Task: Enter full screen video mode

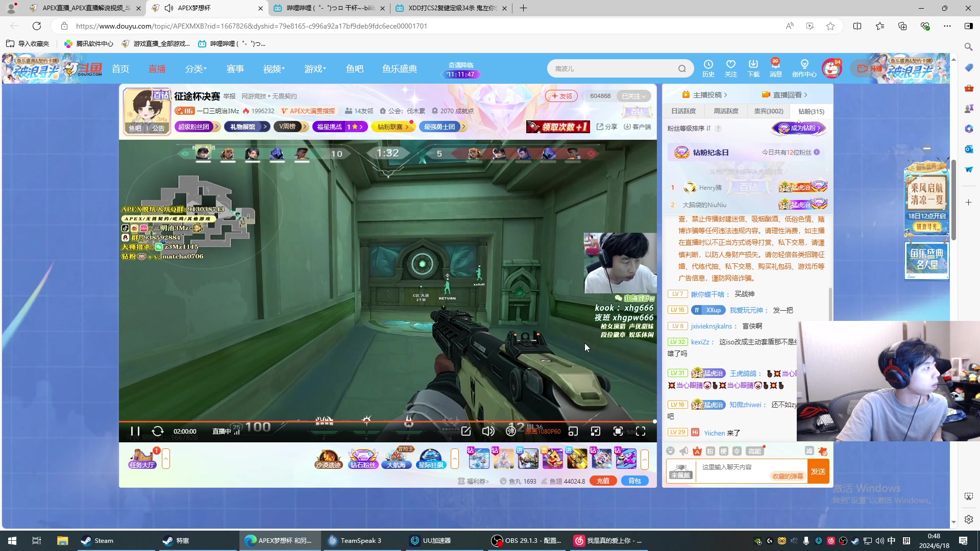Action: (x=641, y=432)
